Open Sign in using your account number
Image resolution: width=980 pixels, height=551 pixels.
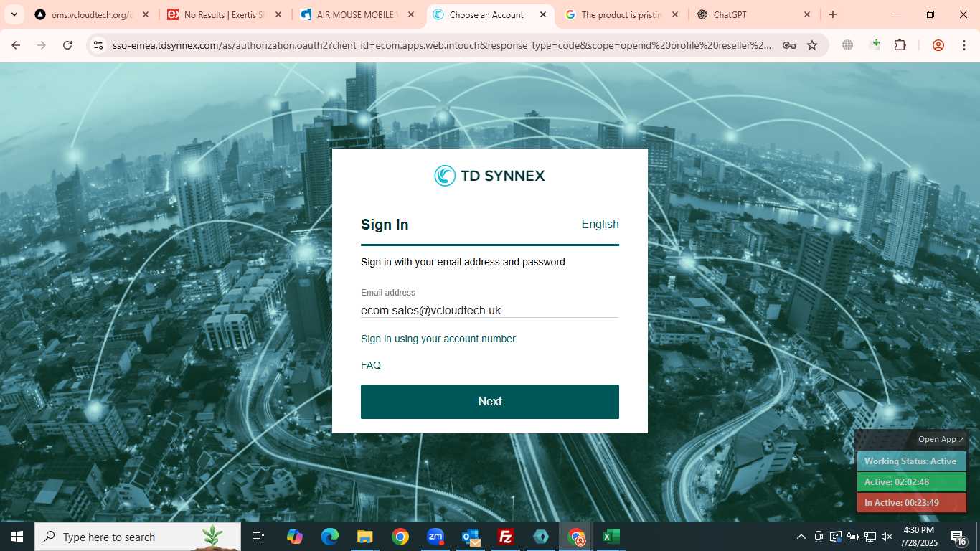pos(438,339)
